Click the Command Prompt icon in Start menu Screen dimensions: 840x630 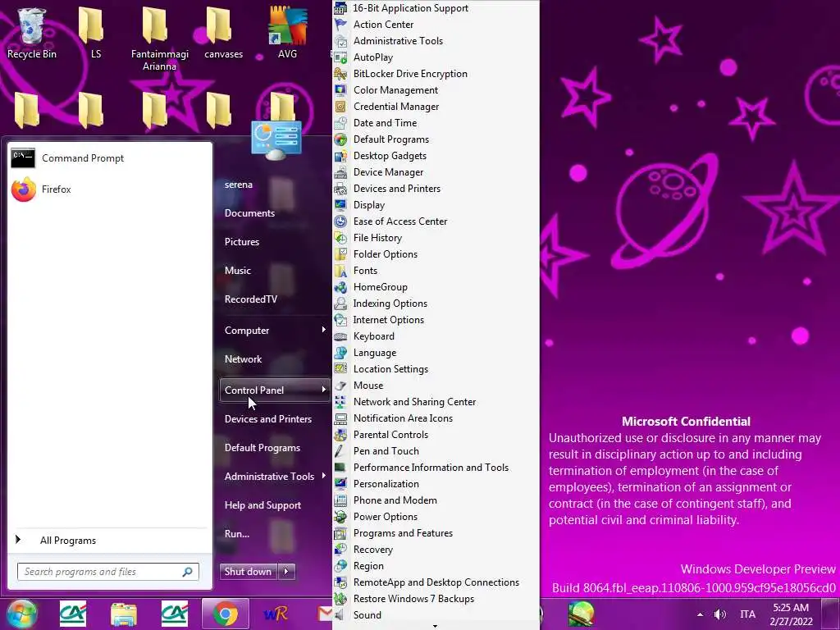23,158
